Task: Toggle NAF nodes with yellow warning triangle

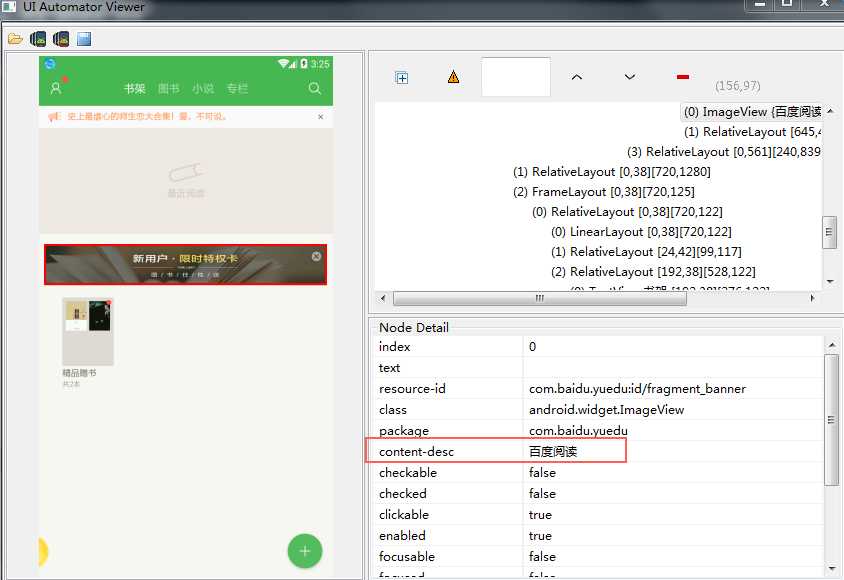Action: point(454,77)
